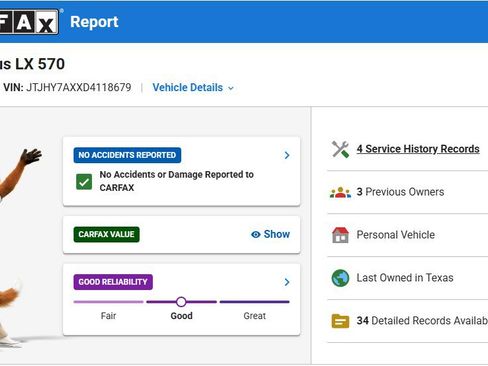Click the Great label under slider
The width and height of the screenshot is (488, 366).
[x=255, y=316]
